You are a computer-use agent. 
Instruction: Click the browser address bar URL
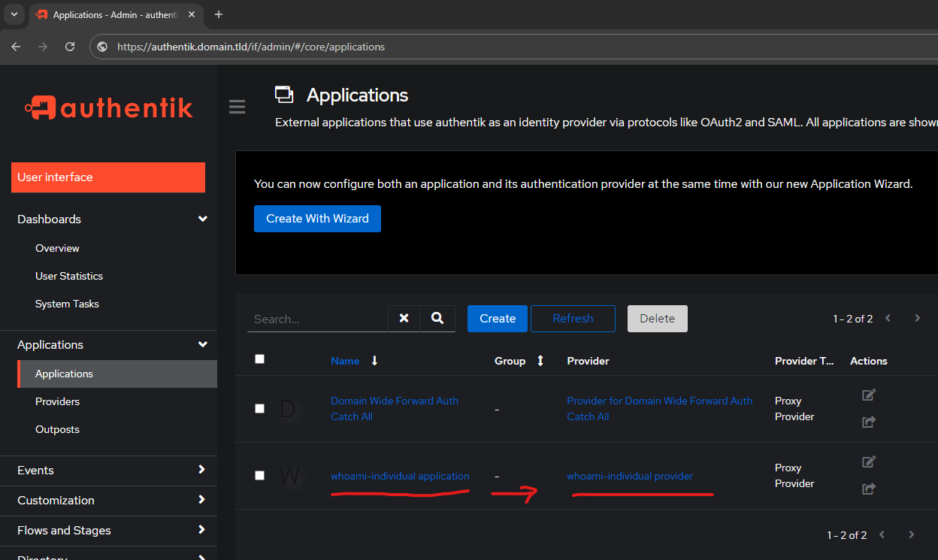point(251,47)
